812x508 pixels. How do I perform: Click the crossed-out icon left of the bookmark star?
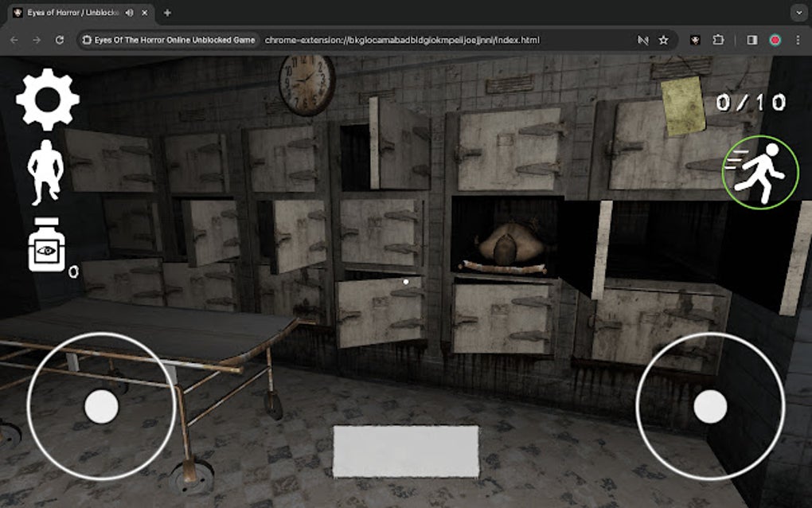point(642,40)
